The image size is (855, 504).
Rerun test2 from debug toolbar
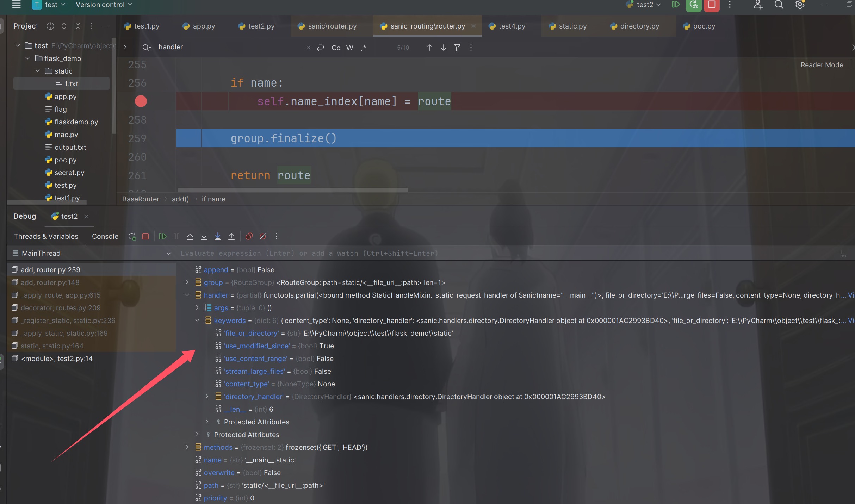tap(132, 236)
